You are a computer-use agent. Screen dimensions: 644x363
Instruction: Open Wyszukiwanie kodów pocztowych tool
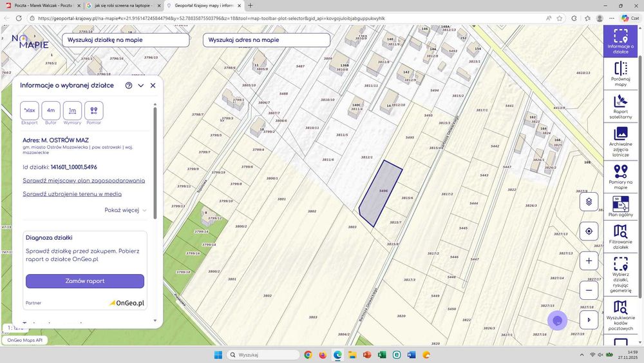coord(620,315)
